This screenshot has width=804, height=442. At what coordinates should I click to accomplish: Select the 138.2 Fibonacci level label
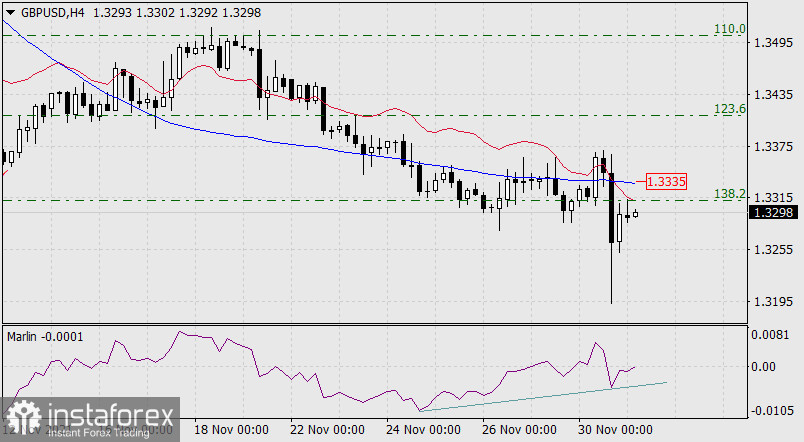click(731, 193)
